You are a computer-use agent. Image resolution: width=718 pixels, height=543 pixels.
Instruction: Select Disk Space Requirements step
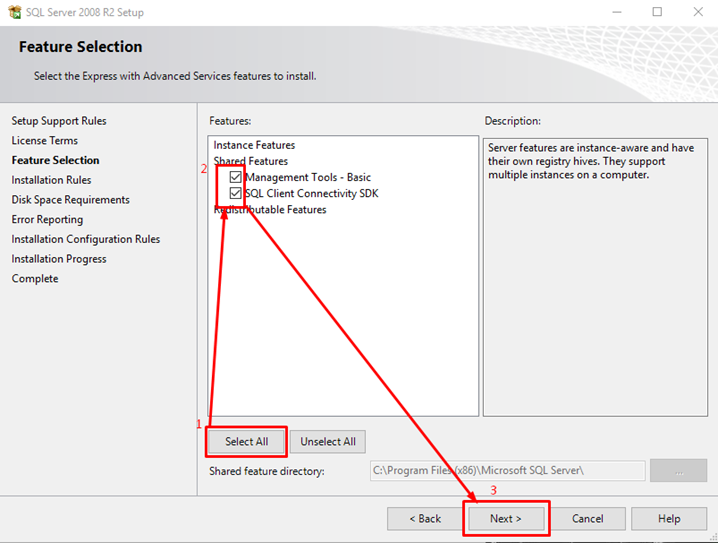pyautogui.click(x=71, y=200)
